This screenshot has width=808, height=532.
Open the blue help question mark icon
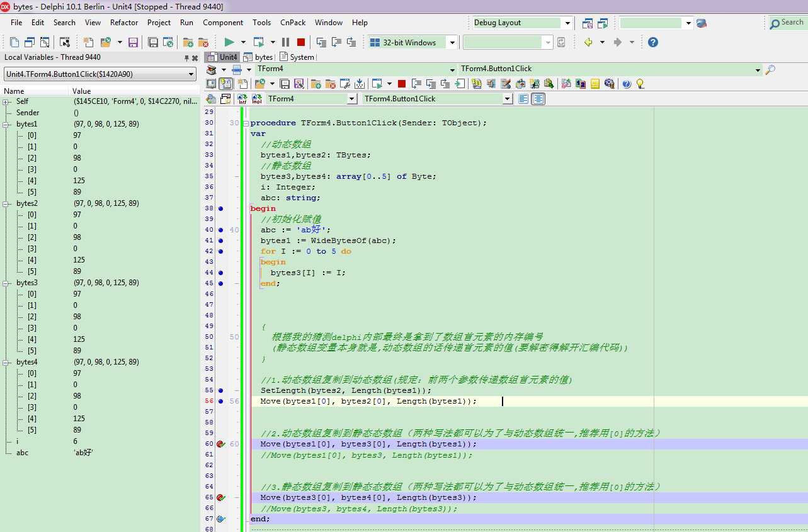[x=653, y=42]
